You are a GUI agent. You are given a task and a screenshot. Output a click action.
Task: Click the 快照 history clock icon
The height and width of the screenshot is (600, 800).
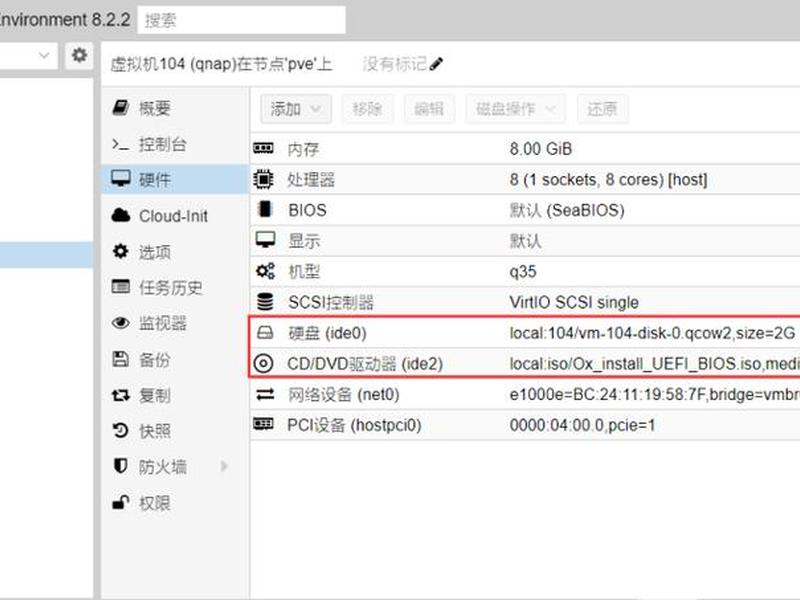point(120,431)
